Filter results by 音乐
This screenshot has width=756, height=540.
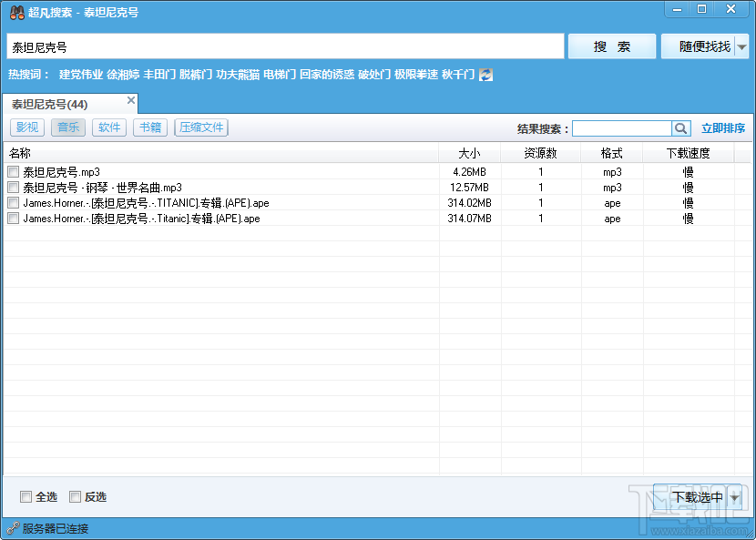68,127
